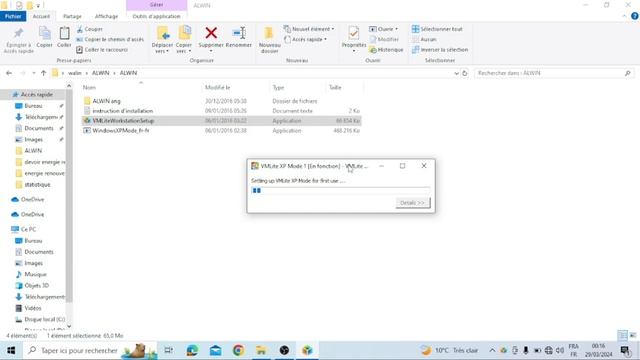
Task: Open Vidéos under Ce PC
Action: (33, 308)
